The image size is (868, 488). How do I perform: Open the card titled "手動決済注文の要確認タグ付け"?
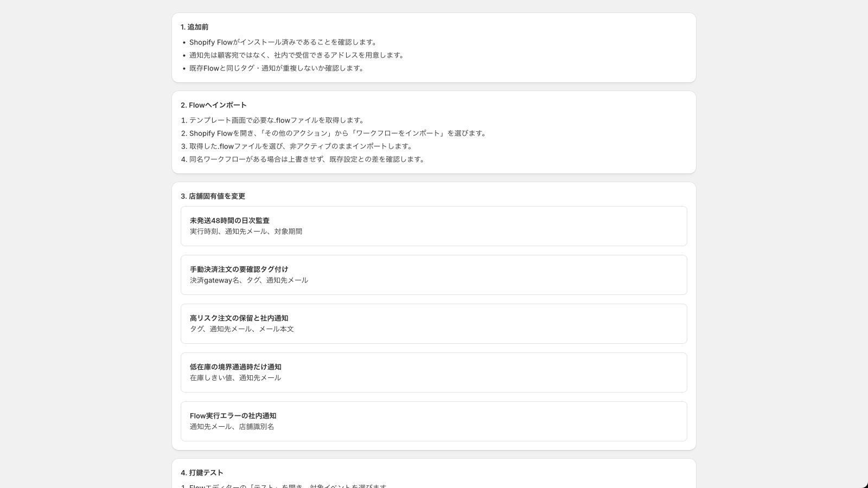(434, 275)
